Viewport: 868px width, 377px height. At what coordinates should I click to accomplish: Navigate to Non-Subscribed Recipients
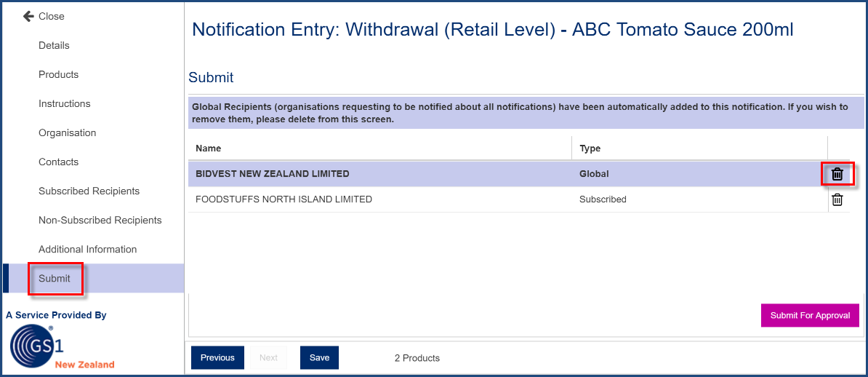(100, 220)
